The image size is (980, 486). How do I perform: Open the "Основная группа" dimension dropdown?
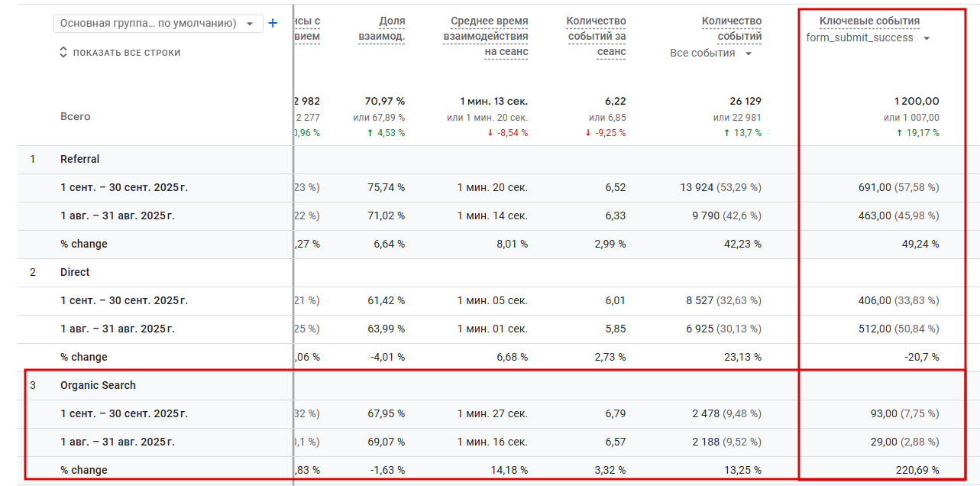[158, 24]
